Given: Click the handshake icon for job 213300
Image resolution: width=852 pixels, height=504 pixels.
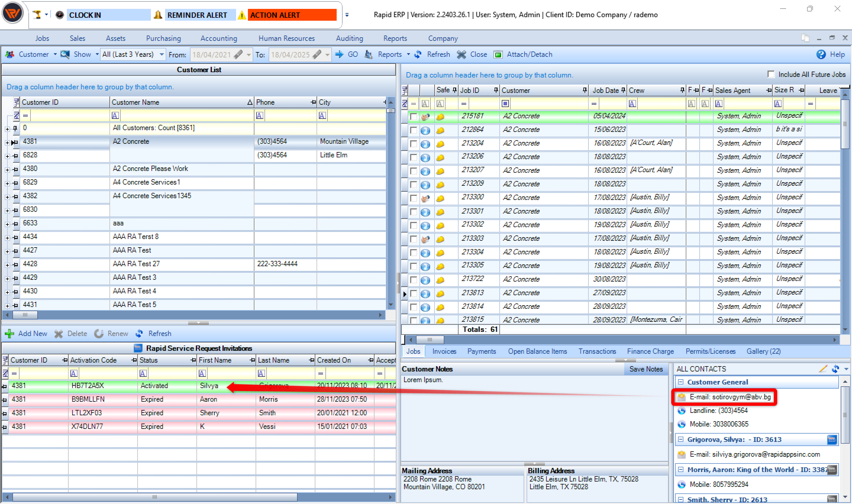Looking at the screenshot, I should pos(425,198).
